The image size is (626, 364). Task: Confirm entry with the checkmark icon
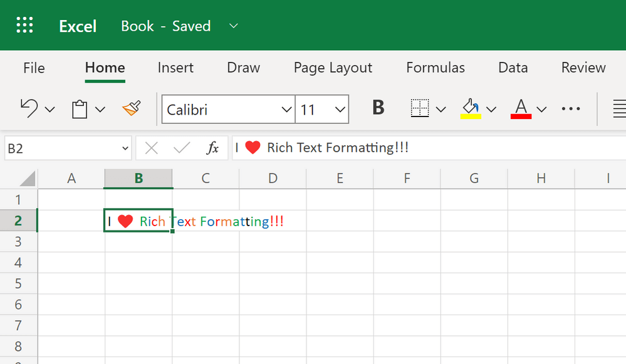click(x=182, y=148)
